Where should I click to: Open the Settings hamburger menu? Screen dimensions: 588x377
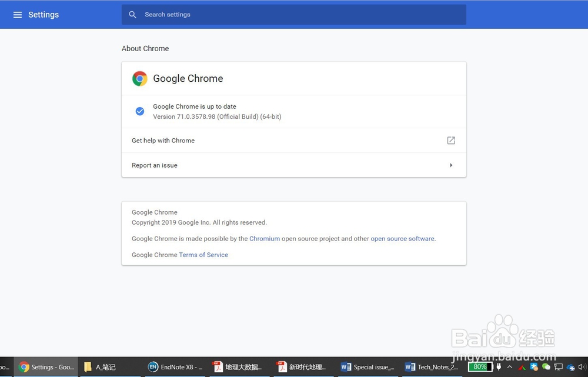[18, 15]
